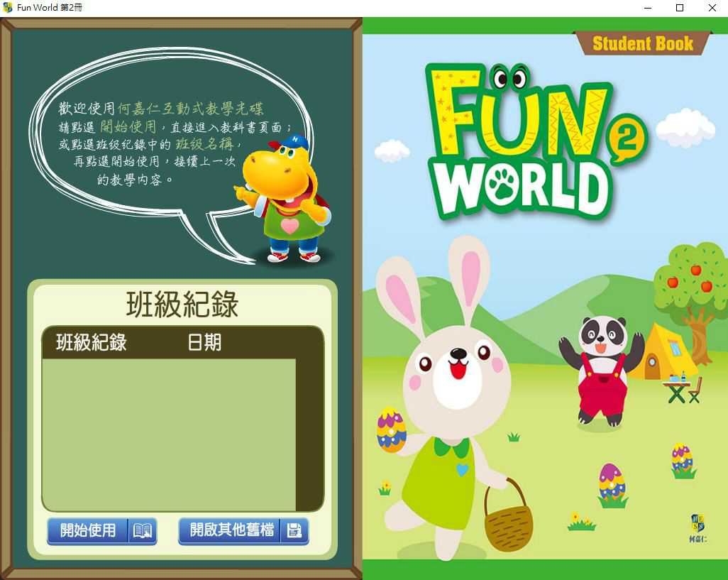Select the 班級紀錄 column header

pos(91,343)
